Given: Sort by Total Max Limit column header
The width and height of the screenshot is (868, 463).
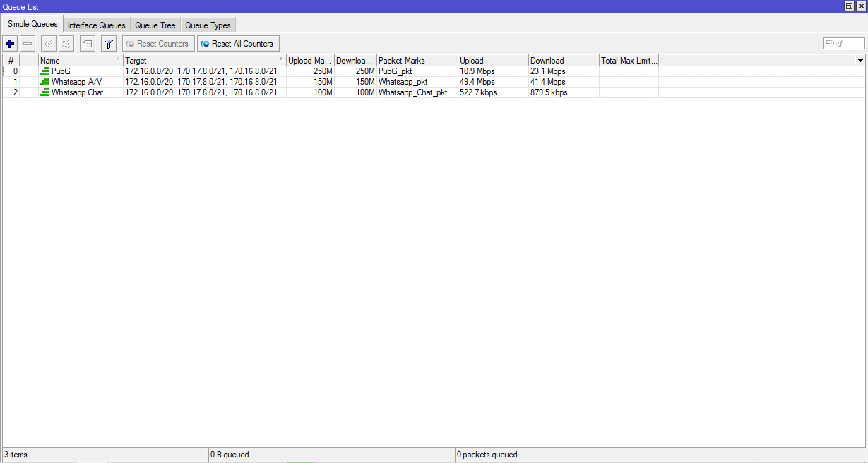Looking at the screenshot, I should [x=629, y=61].
